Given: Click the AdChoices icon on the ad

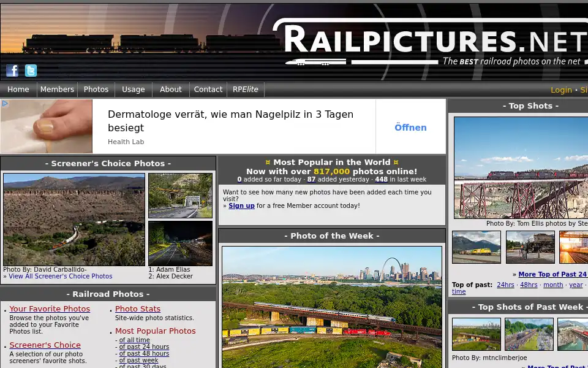Looking at the screenshot, I should pyautogui.click(x=4, y=103).
